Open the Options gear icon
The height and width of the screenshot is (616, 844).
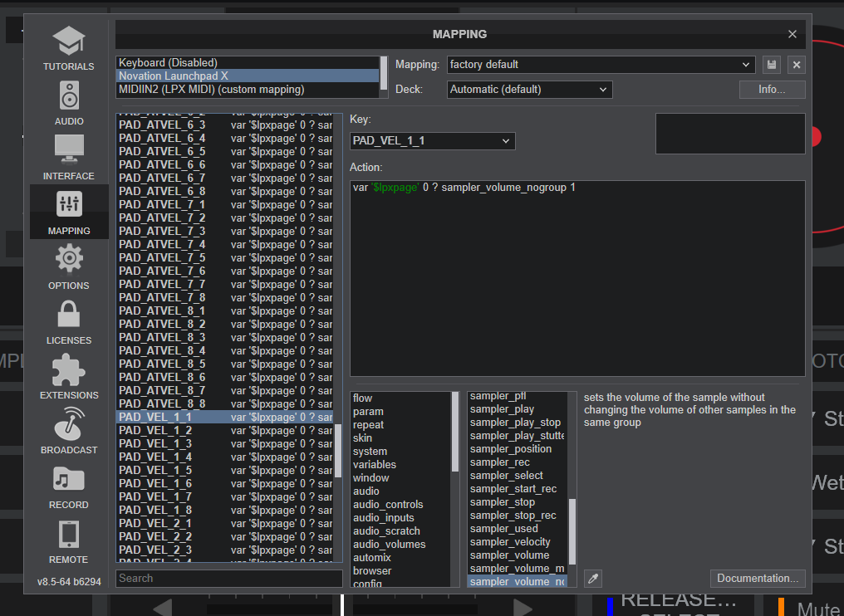pos(69,258)
